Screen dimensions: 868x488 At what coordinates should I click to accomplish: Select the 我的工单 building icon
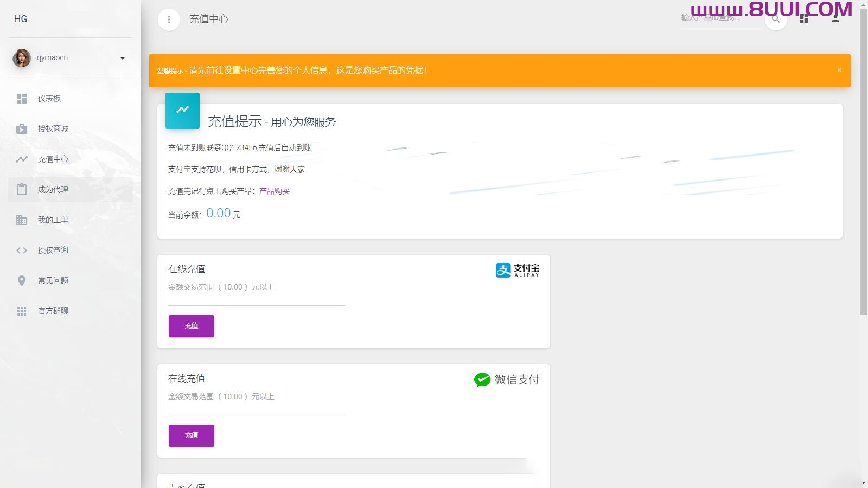coord(22,220)
